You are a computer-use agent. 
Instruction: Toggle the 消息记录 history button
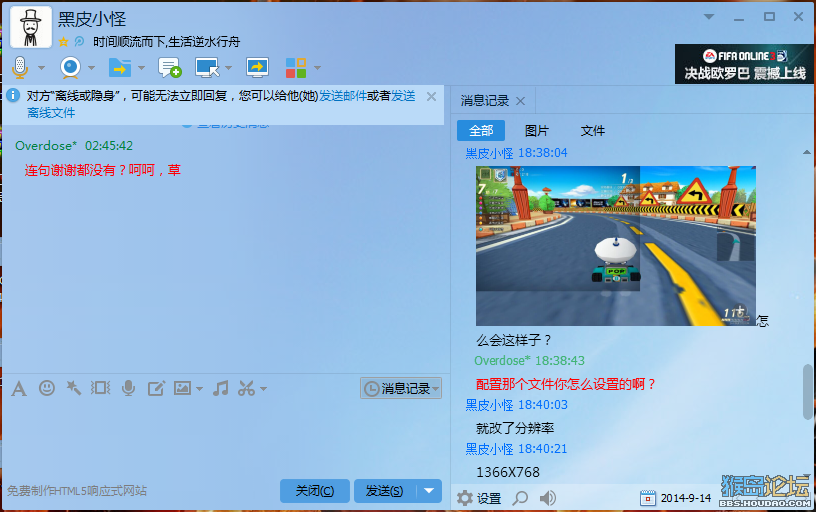click(x=401, y=388)
